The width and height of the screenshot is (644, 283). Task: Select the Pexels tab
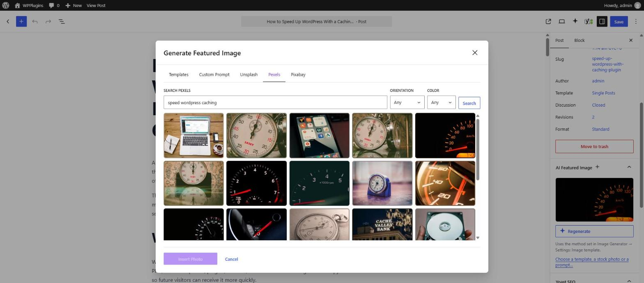coord(274,75)
